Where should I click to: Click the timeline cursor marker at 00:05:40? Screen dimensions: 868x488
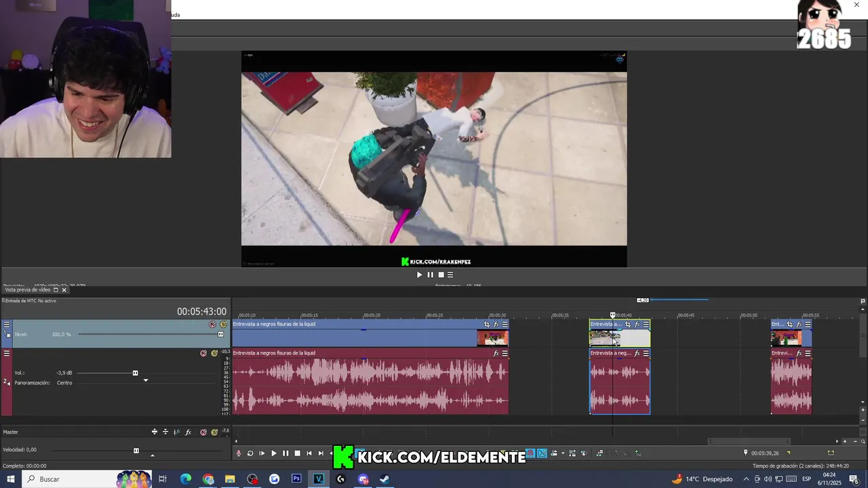(613, 315)
